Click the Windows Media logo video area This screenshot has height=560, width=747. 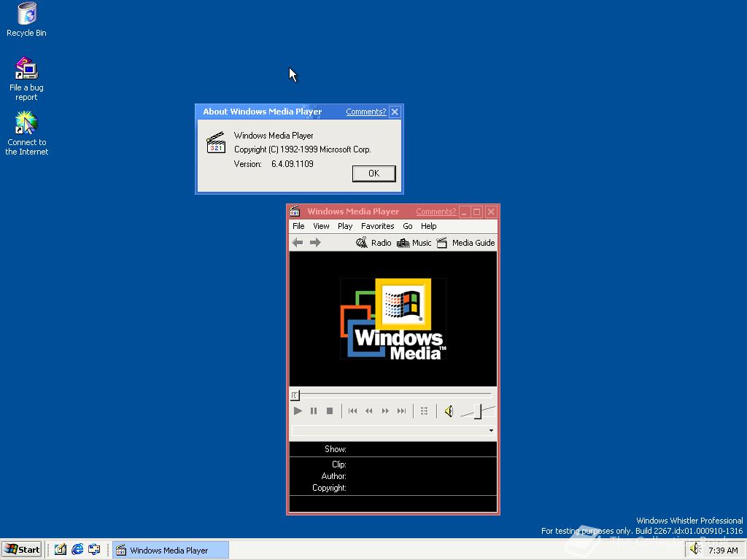(x=393, y=319)
